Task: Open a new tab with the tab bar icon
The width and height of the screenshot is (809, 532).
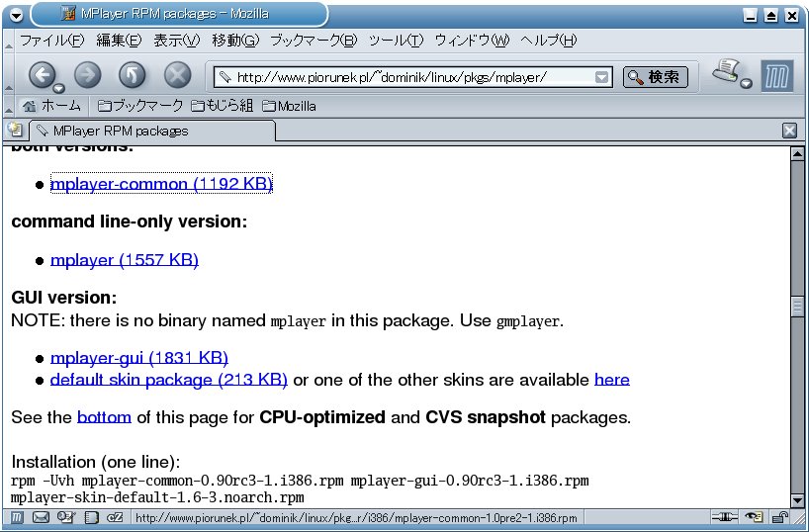Action: coord(16,130)
